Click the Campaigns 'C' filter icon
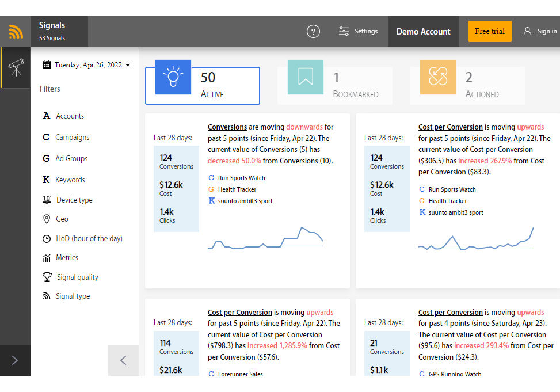 click(x=46, y=137)
